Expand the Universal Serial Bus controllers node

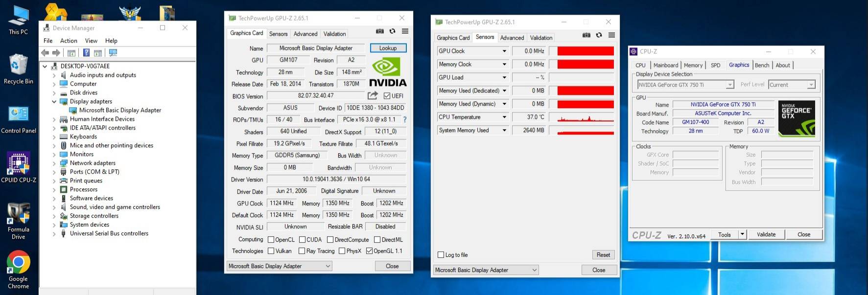(x=54, y=233)
